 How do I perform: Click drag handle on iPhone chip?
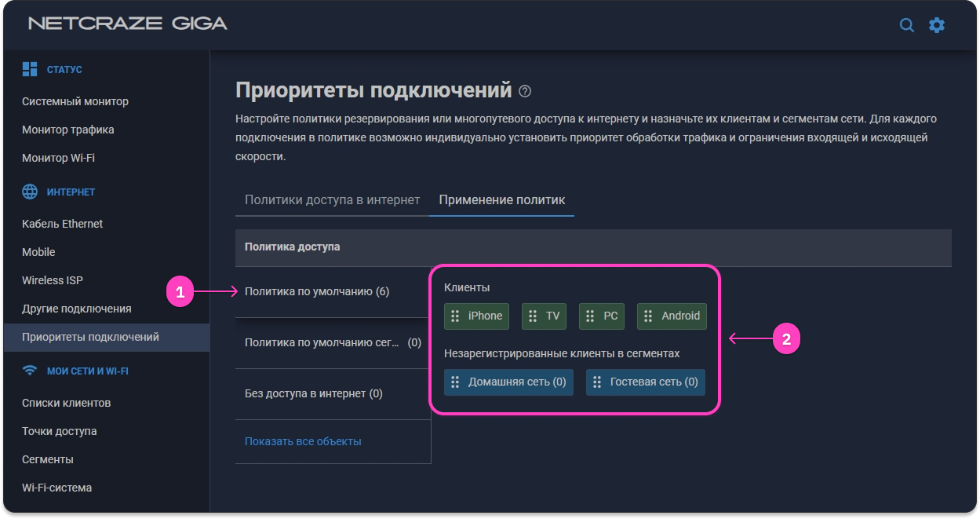point(454,316)
